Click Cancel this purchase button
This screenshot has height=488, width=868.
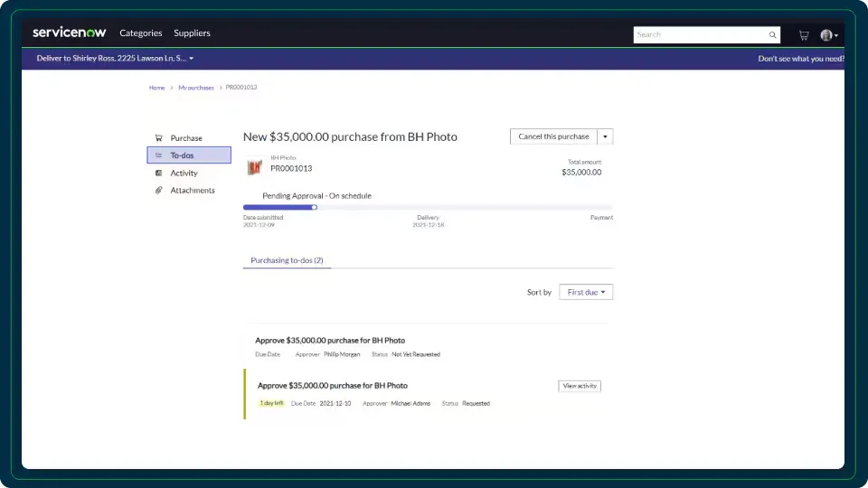coord(553,136)
